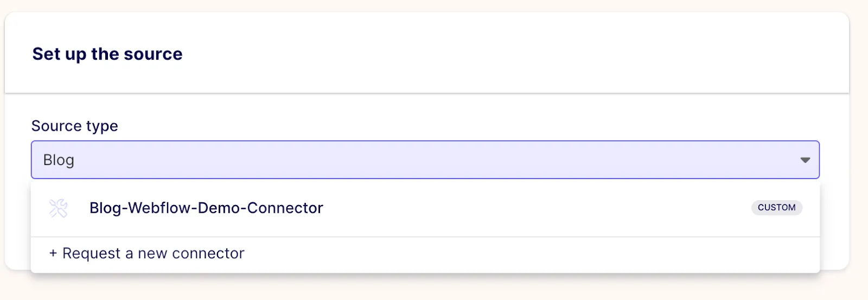The width and height of the screenshot is (868, 300).
Task: Click the plus sign before Request a new connector
Action: click(x=53, y=253)
